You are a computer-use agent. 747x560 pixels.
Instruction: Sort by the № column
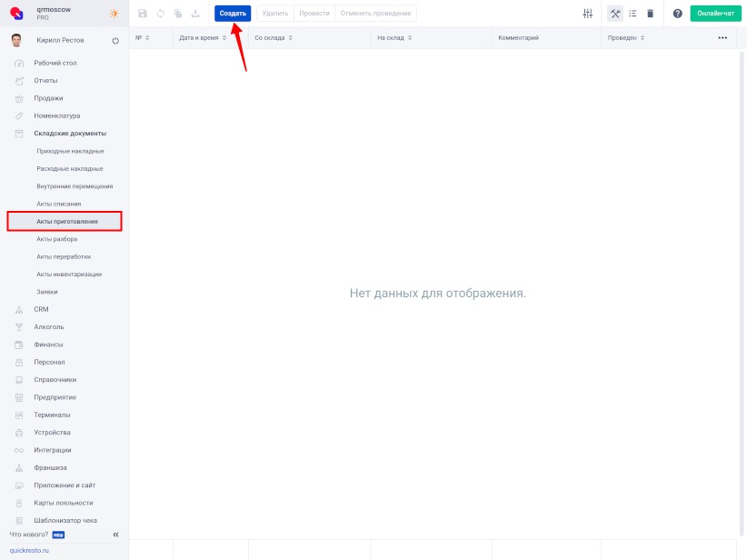pyautogui.click(x=142, y=37)
